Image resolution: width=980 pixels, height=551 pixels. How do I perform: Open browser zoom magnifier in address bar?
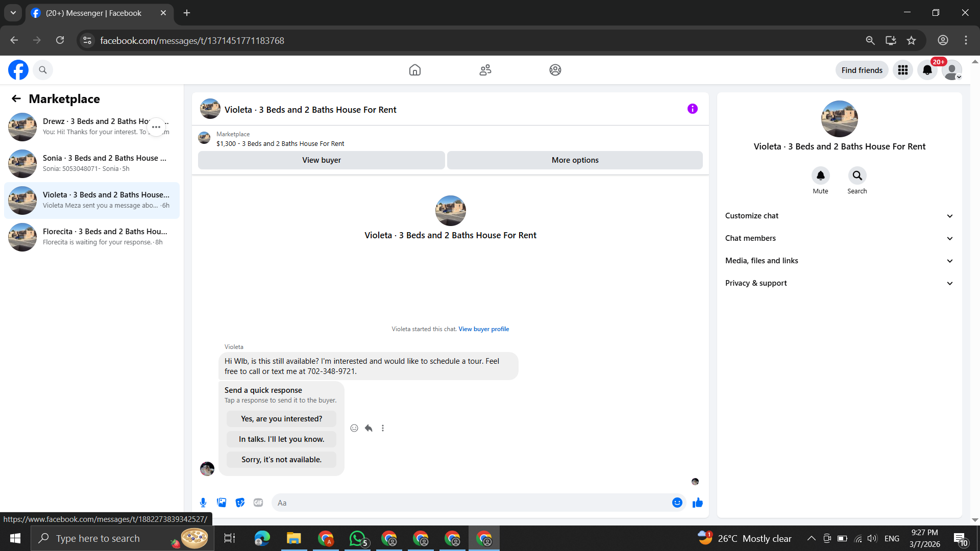[870, 40]
